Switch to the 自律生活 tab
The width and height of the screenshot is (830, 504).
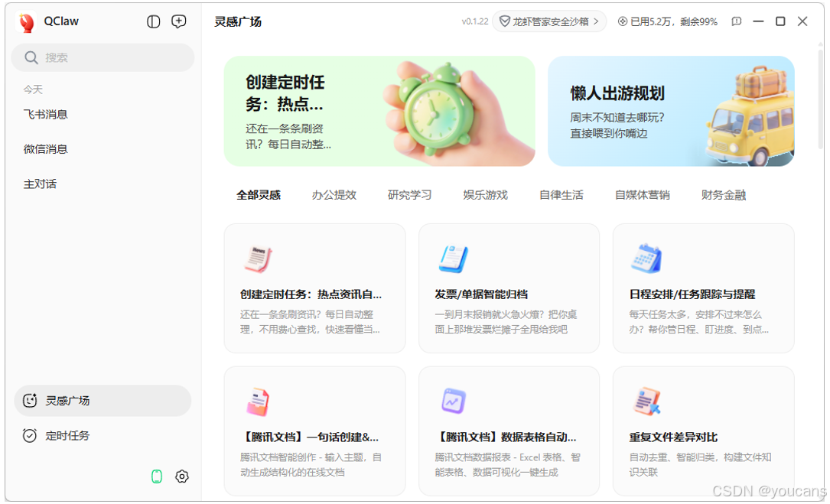pos(561,195)
